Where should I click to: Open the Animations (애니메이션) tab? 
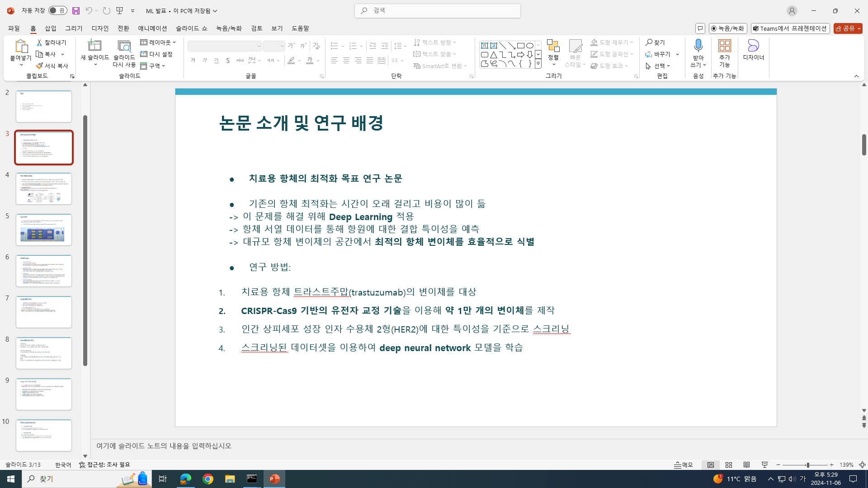pos(152,28)
